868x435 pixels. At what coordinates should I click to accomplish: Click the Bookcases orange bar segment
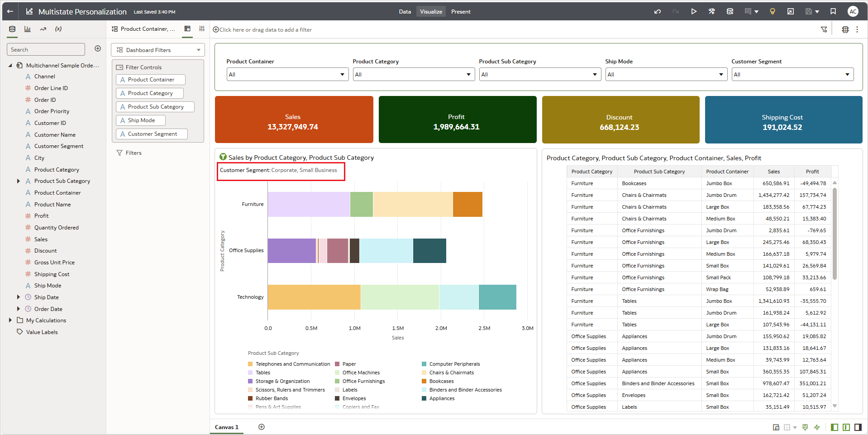coord(467,204)
